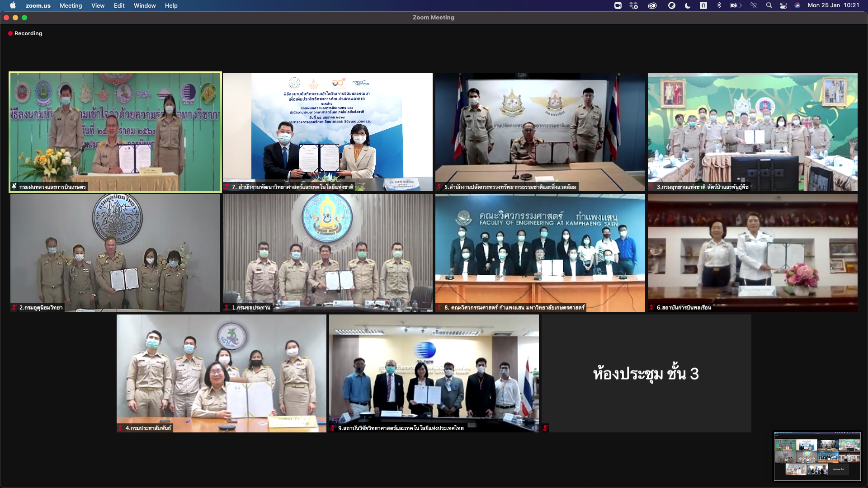The width and height of the screenshot is (868, 488).
Task: Click the Siri icon in menu bar
Action: pyautogui.click(x=797, y=5)
